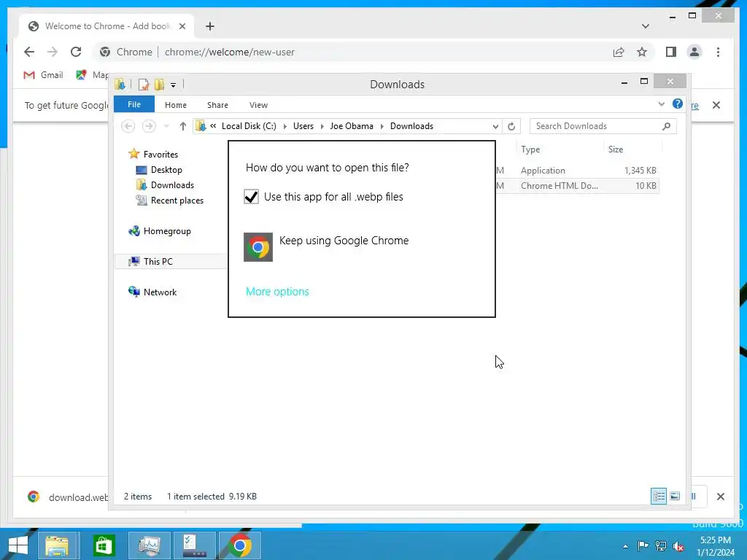Screen dimensions: 747x560
Task: Expand address bar history dropdown
Action: 495,126
